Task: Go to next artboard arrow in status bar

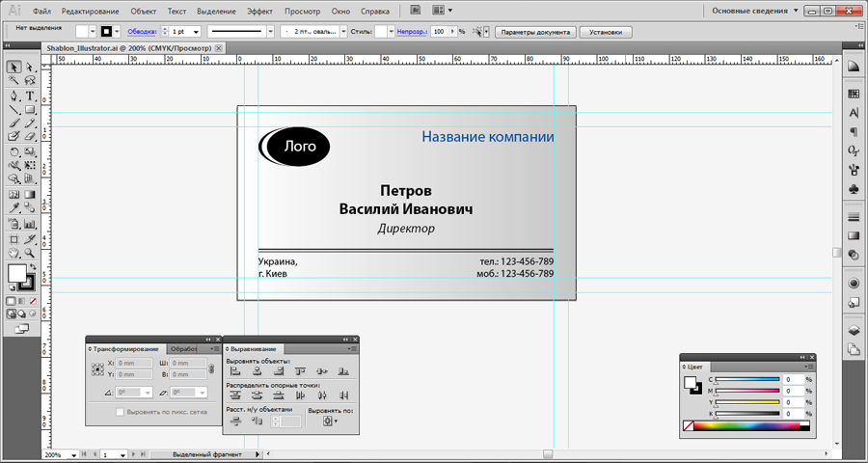Action: [133, 454]
